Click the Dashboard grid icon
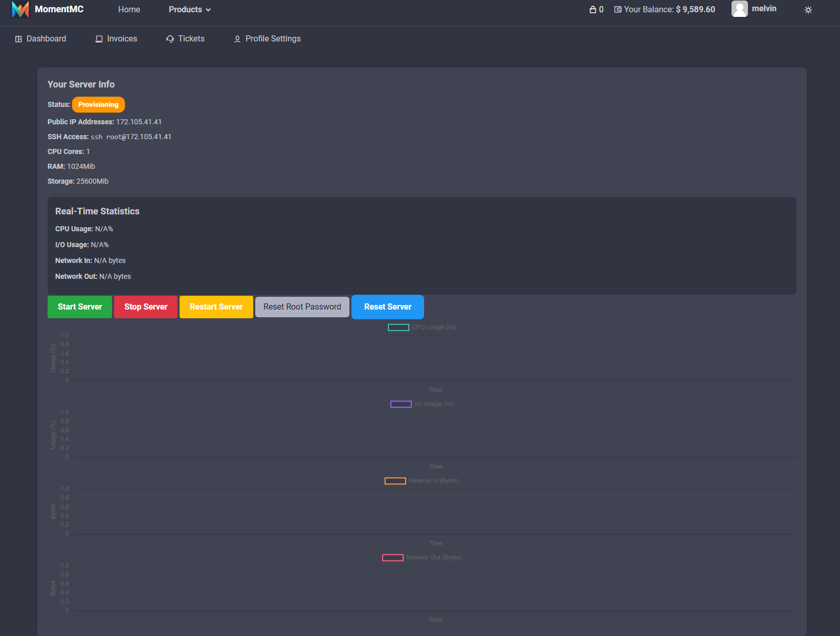This screenshot has width=840, height=636. (18, 39)
